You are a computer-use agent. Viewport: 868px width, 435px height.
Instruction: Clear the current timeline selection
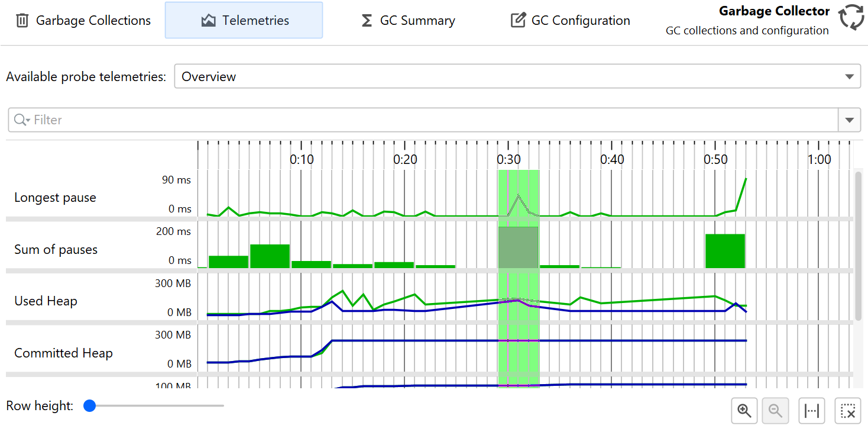(x=848, y=411)
